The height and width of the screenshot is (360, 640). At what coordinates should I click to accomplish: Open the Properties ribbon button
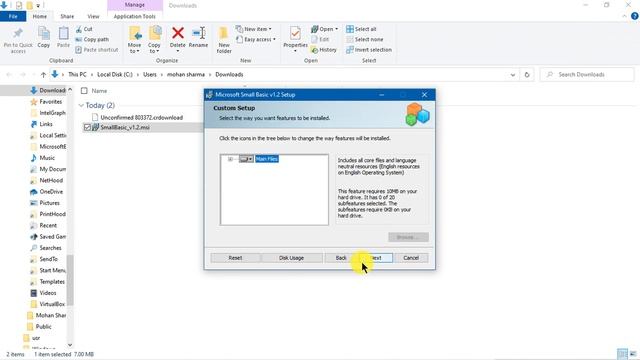[295, 39]
